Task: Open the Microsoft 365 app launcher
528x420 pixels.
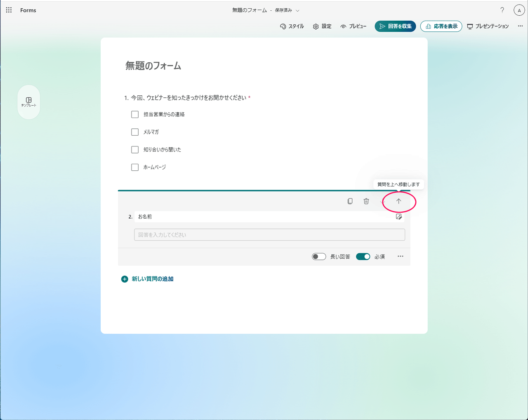Action: 9,9
